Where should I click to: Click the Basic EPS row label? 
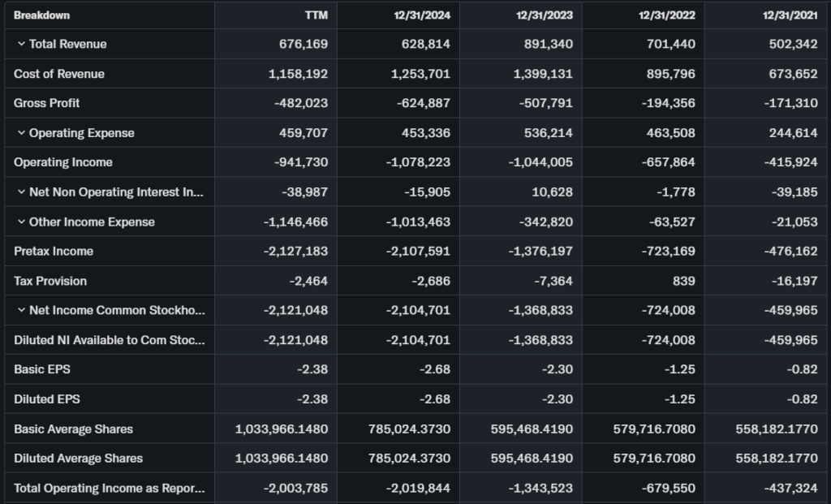coord(42,369)
